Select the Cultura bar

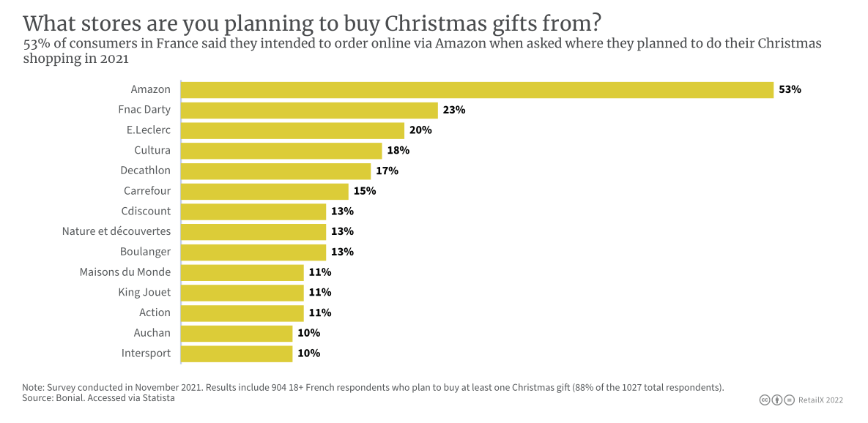(x=282, y=151)
